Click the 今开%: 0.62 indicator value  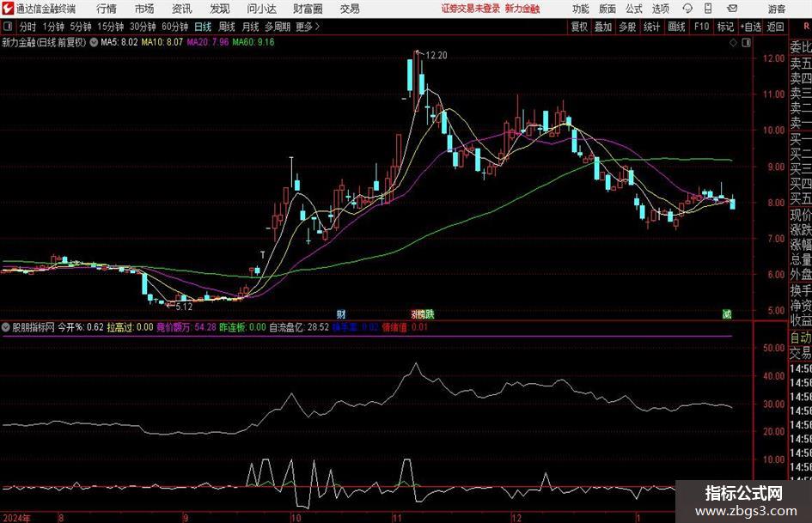(x=80, y=327)
